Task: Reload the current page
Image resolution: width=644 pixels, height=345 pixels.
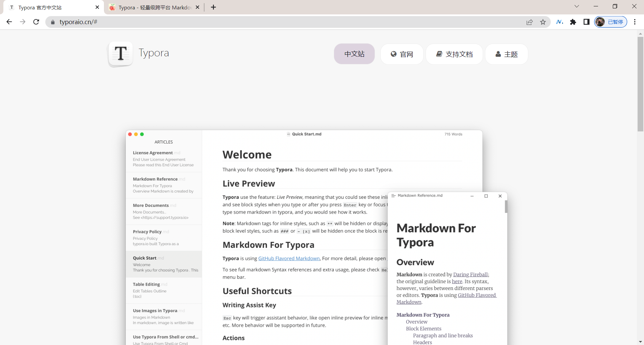Action: point(36,22)
